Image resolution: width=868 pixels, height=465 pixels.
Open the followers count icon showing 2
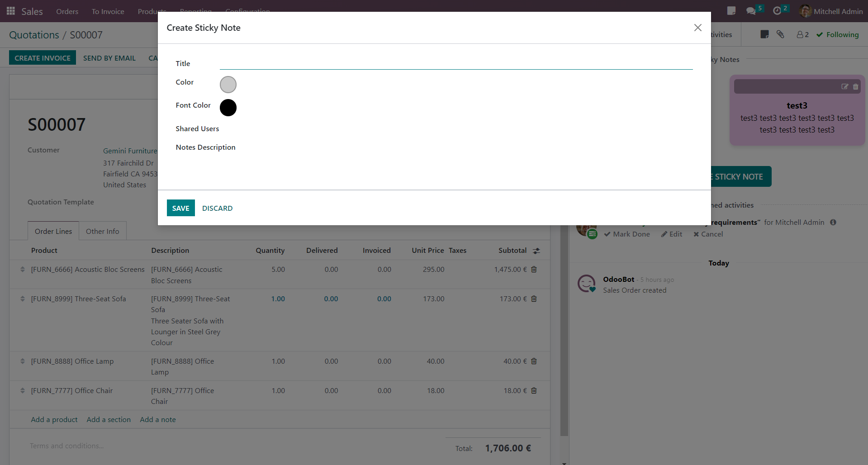pyautogui.click(x=802, y=34)
